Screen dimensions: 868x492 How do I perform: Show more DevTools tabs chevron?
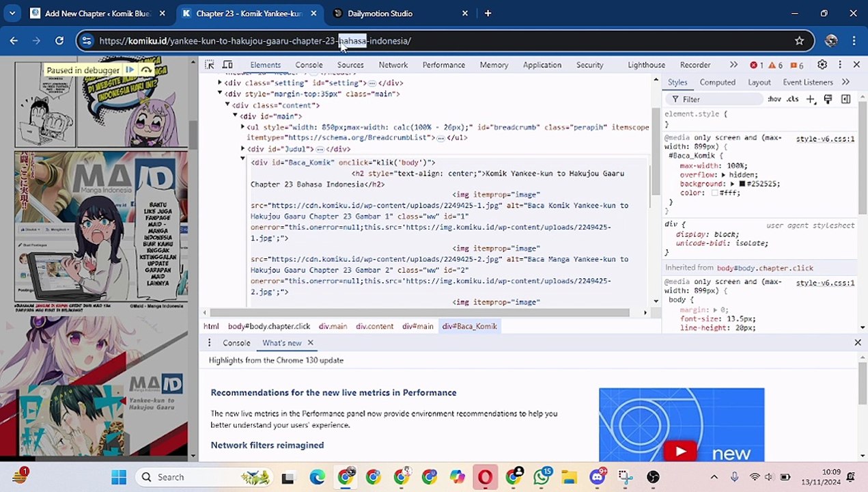pos(733,65)
